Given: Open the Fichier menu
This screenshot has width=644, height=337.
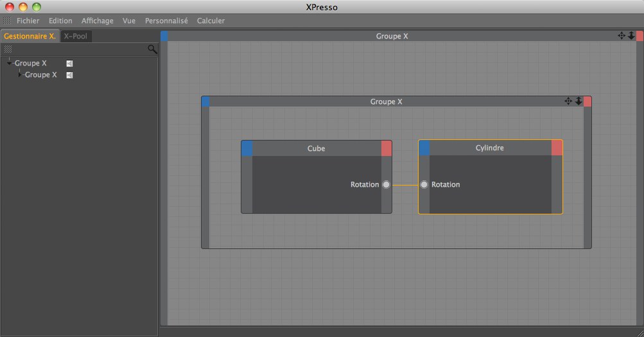Looking at the screenshot, I should (x=28, y=21).
